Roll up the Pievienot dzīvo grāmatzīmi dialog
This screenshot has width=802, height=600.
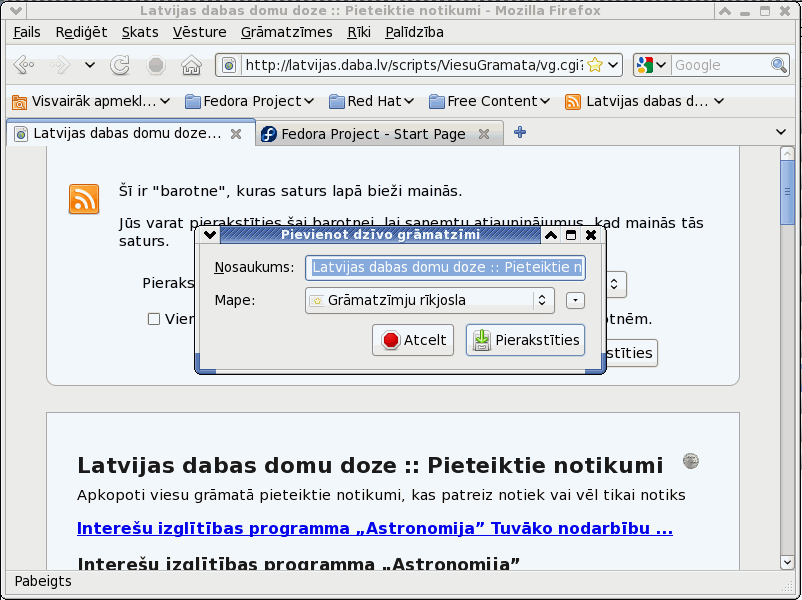point(551,235)
